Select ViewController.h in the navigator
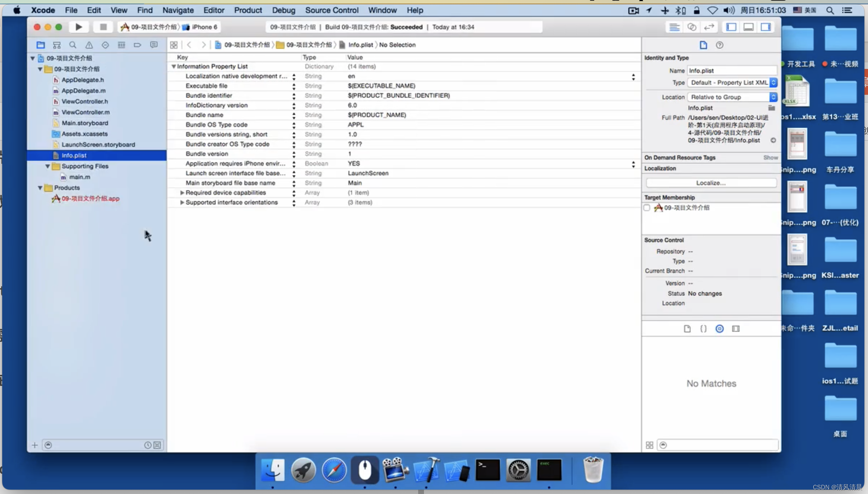Viewport: 868px width, 494px height. pos(84,102)
